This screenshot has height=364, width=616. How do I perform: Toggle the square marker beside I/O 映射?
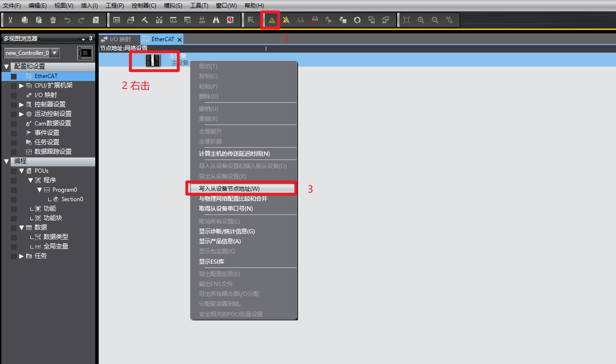coord(14,95)
